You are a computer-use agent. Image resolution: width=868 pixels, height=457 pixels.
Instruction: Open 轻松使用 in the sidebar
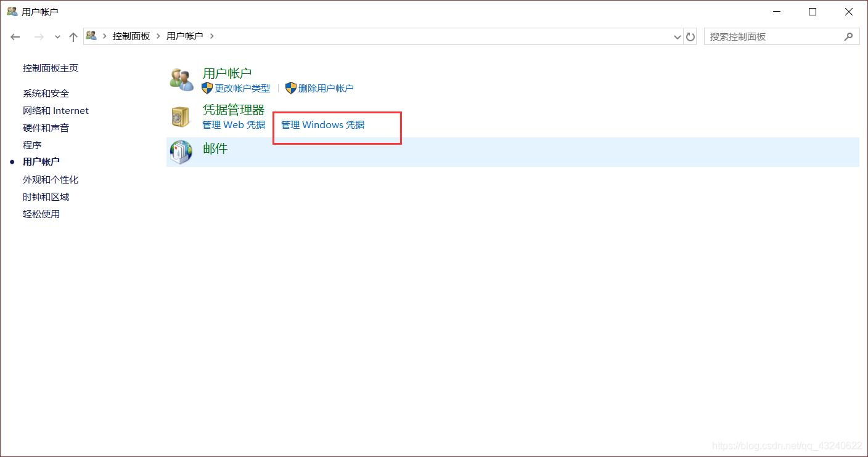tap(41, 214)
